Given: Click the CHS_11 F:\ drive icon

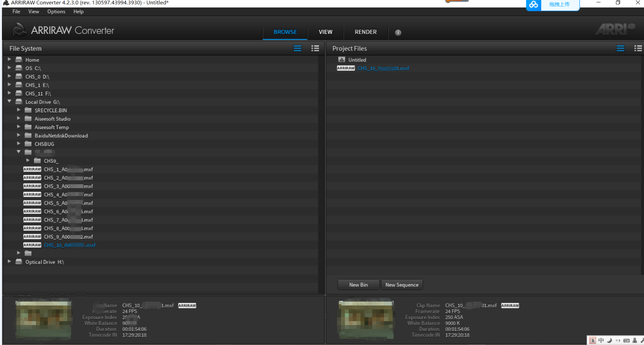Looking at the screenshot, I should (19, 93).
